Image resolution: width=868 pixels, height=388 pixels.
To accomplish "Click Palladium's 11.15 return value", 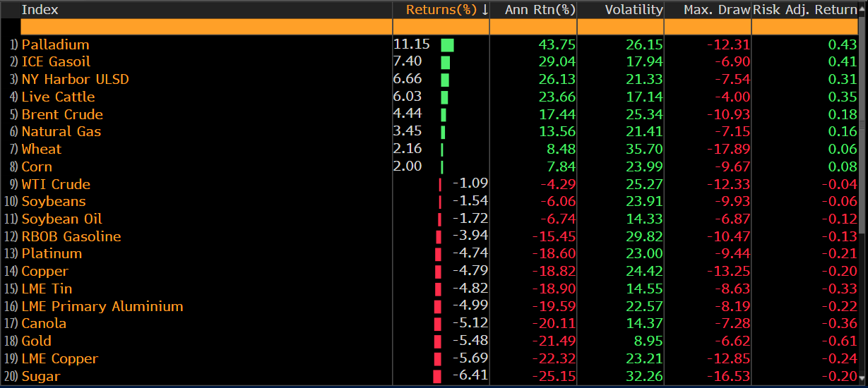I will (x=412, y=44).
